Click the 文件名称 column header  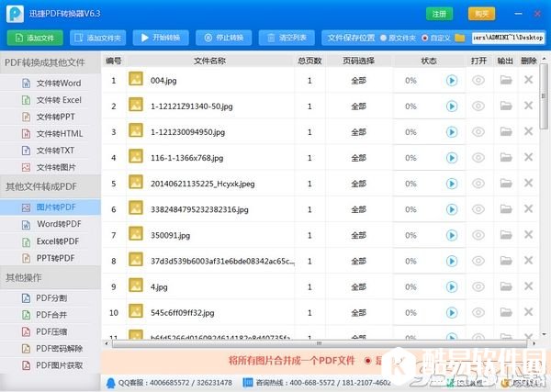click(209, 61)
